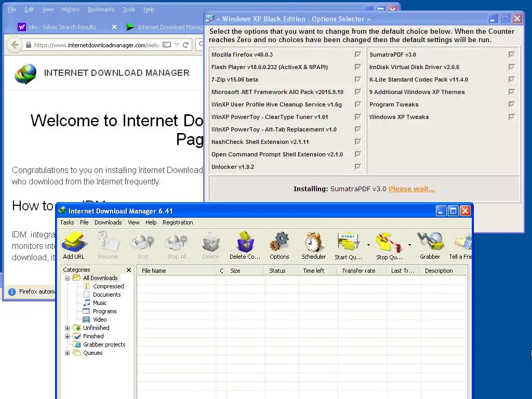
Task: Close the Categories panel with its X
Action: pyautogui.click(x=129, y=270)
